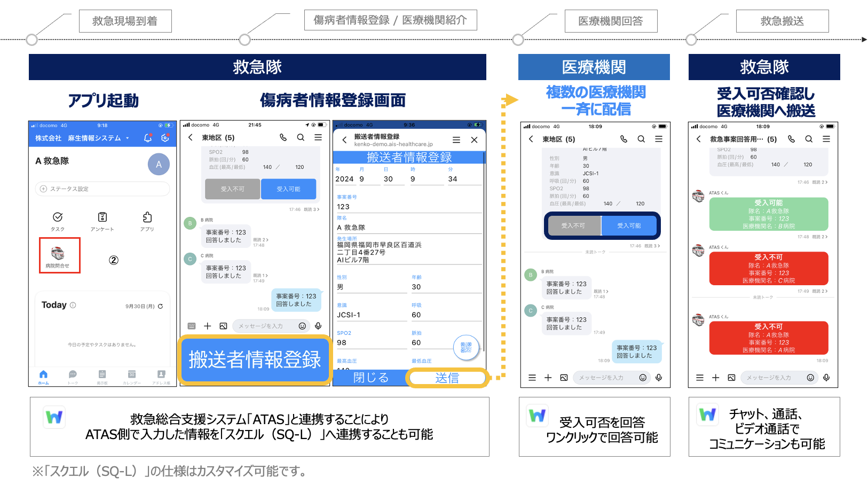
Task: Close the 搬送者情報登録 page with the X
Action: click(x=474, y=140)
